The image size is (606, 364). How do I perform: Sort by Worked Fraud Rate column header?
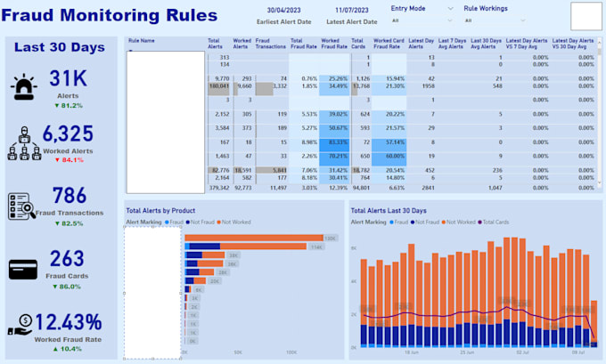tap(334, 44)
